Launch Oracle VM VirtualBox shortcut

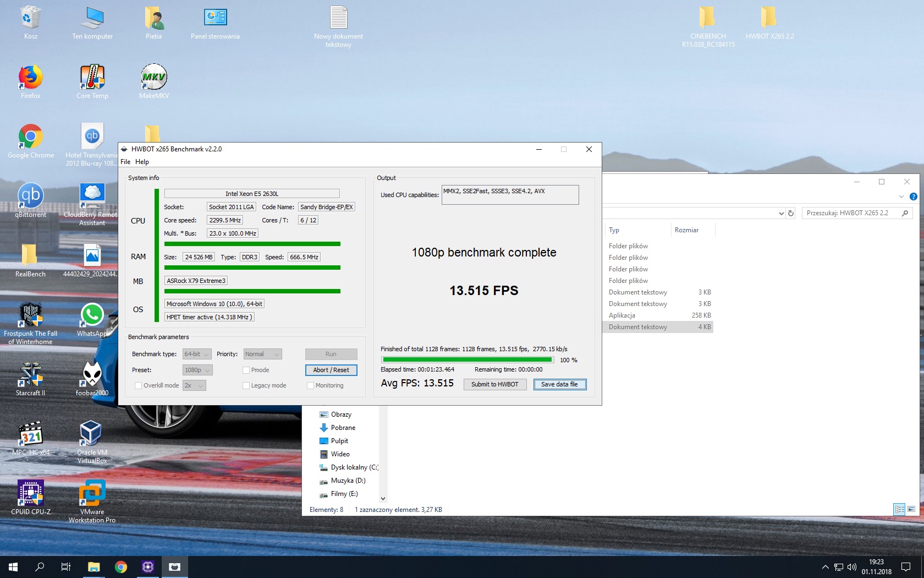click(x=92, y=434)
